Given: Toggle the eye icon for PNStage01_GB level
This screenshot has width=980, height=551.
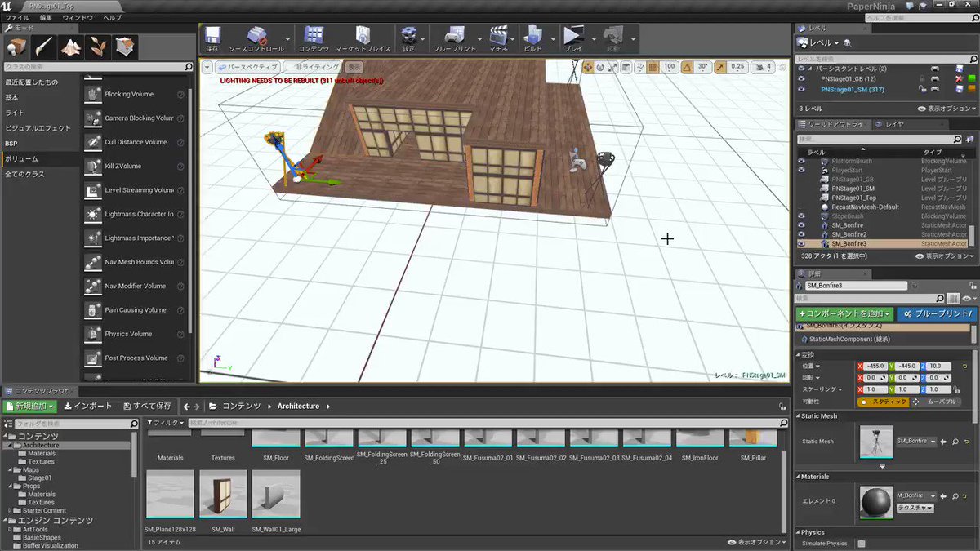Looking at the screenshot, I should click(x=802, y=78).
